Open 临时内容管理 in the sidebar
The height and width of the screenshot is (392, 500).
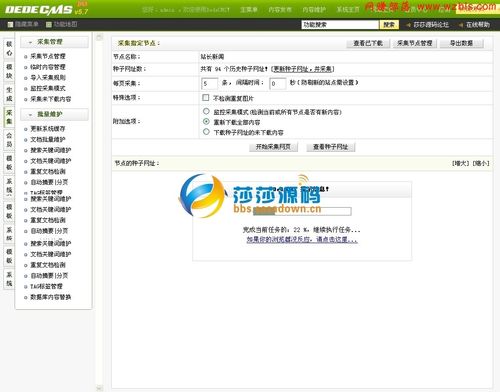tap(48, 67)
